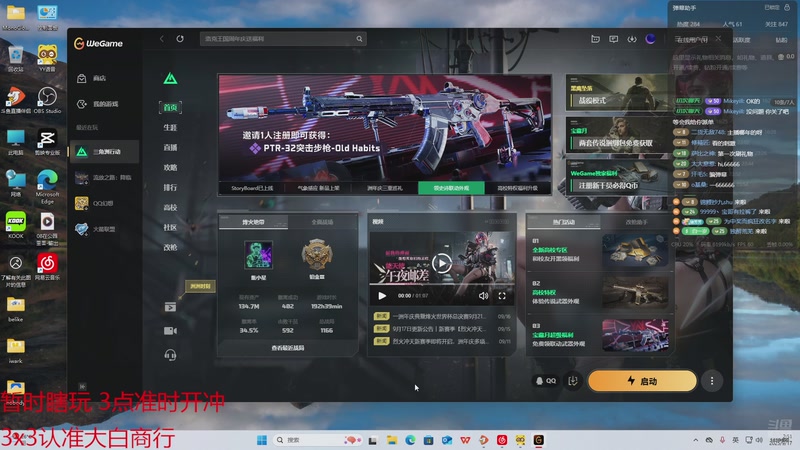
Task: Open the 09/16 news headline
Action: [x=442, y=316]
